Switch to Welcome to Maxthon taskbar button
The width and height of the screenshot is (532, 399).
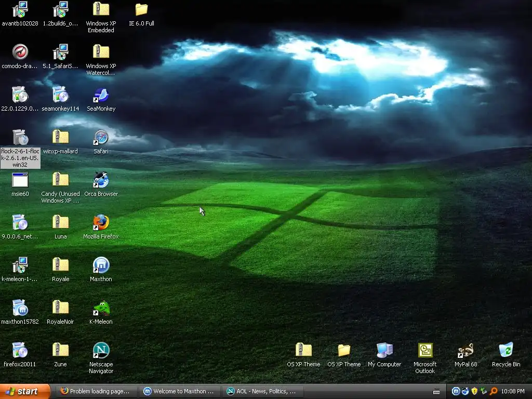[x=179, y=391]
